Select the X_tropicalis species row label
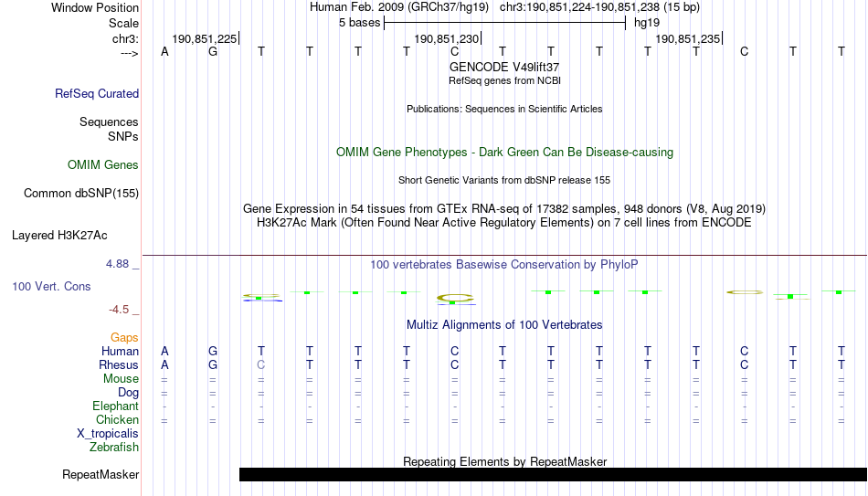Screen dimensions: 868x496 click(x=108, y=434)
